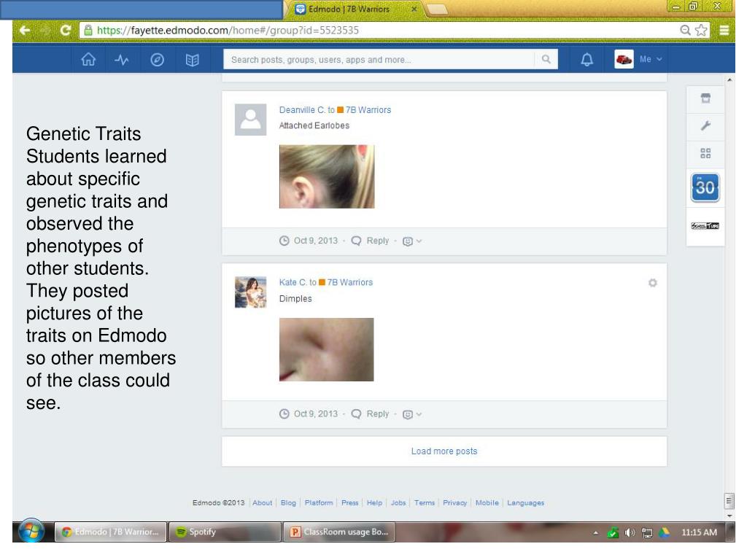Click the volume speaker tray icon
The height and width of the screenshot is (560, 747).
coord(630,533)
